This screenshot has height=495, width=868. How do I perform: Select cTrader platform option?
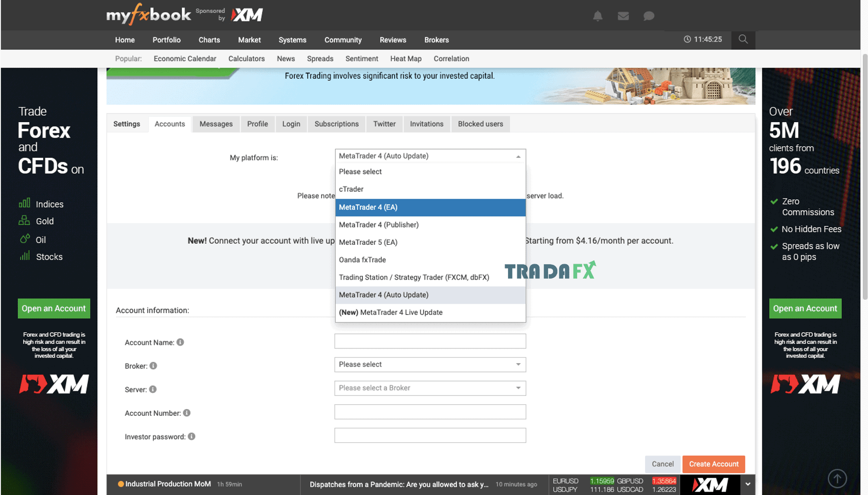click(430, 189)
